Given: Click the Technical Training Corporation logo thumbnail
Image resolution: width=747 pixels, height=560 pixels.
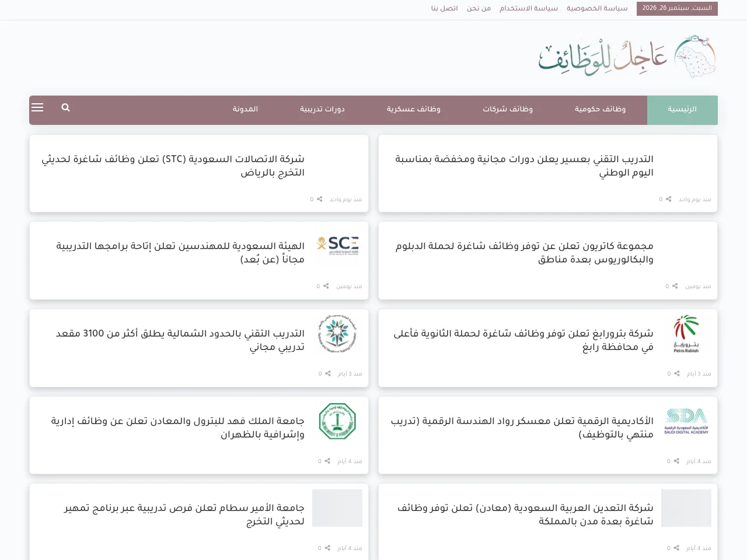Looking at the screenshot, I should [x=337, y=333].
